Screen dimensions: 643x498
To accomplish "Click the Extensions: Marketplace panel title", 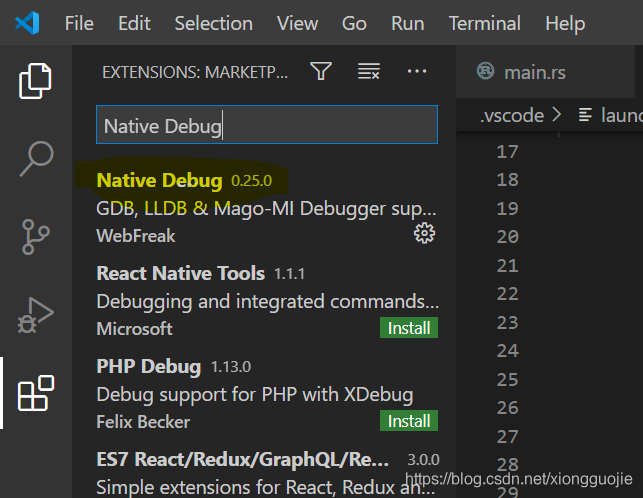I will [195, 72].
